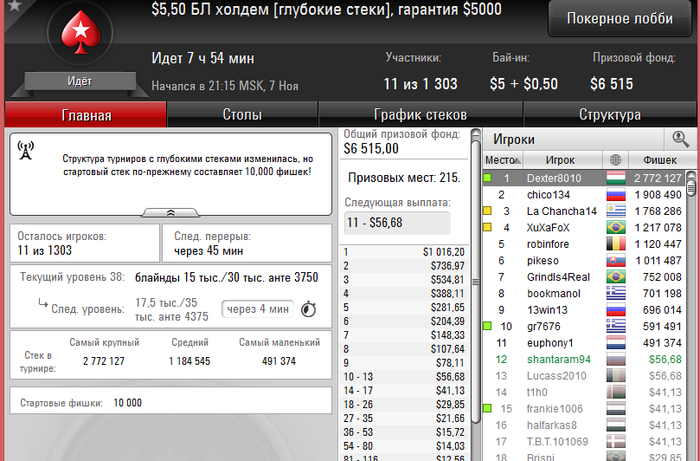Image resolution: width=700 pixels, height=461 pixels.
Task: Open the Структура tab
Action: coord(610,115)
